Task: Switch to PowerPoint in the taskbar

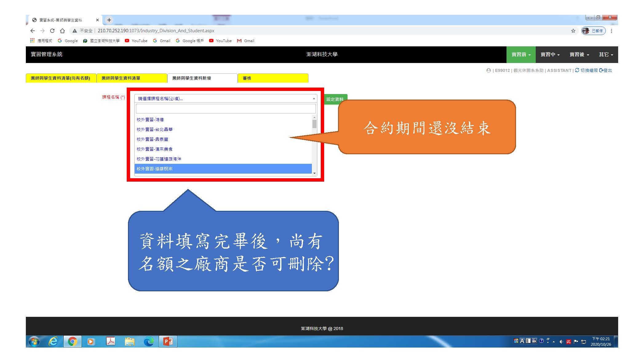Action: pos(168,341)
